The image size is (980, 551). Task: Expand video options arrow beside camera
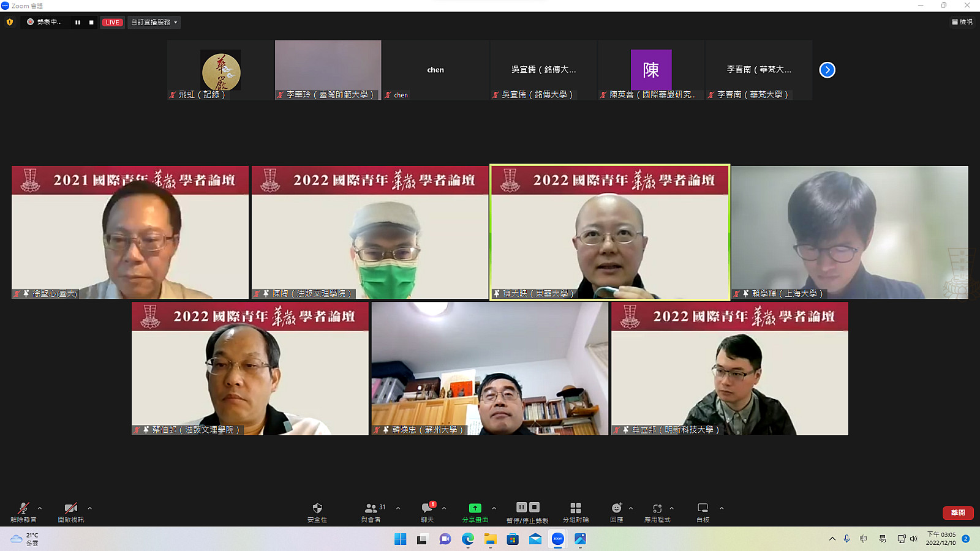click(x=89, y=508)
